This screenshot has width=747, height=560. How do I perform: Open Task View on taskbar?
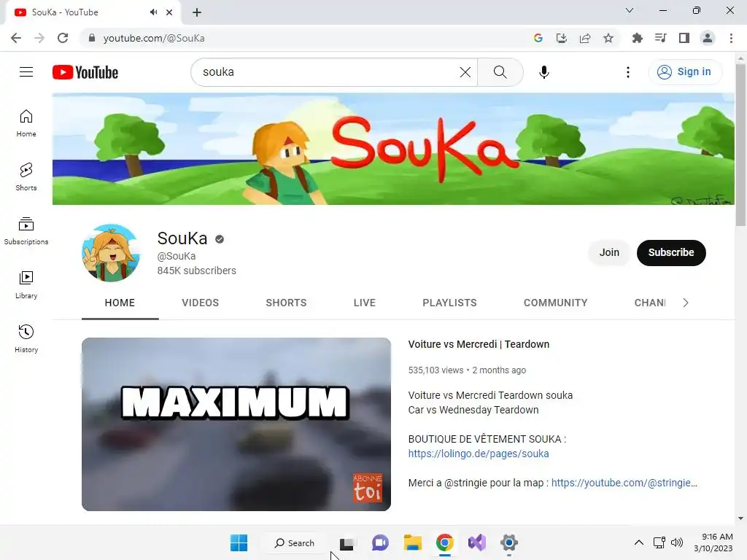click(x=347, y=542)
